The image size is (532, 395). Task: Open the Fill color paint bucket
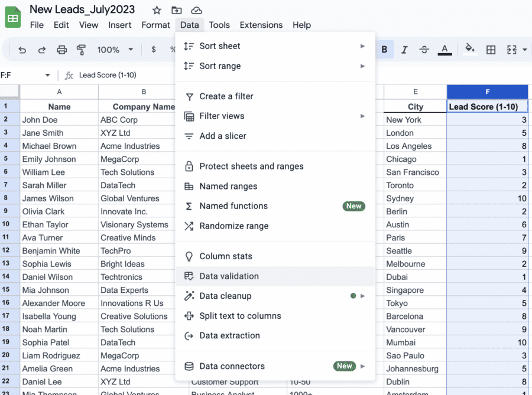(x=470, y=50)
